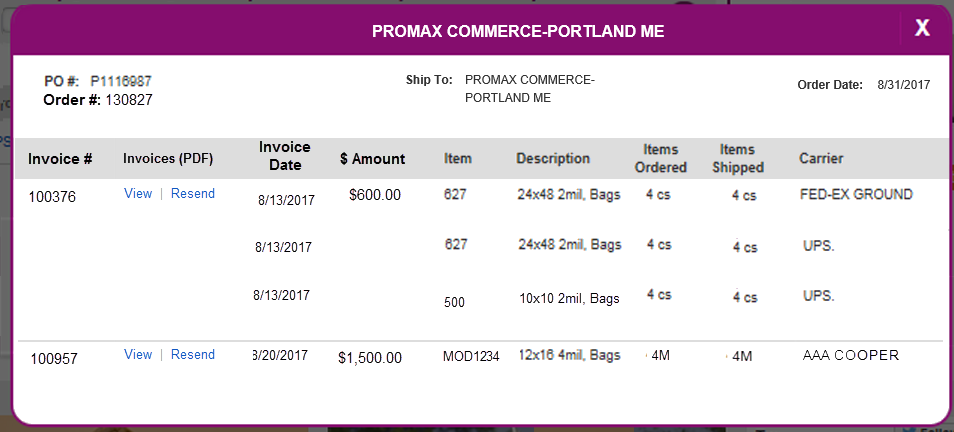Click the Invoice # column header
Viewport: 954px width, 432px height.
tap(60, 159)
